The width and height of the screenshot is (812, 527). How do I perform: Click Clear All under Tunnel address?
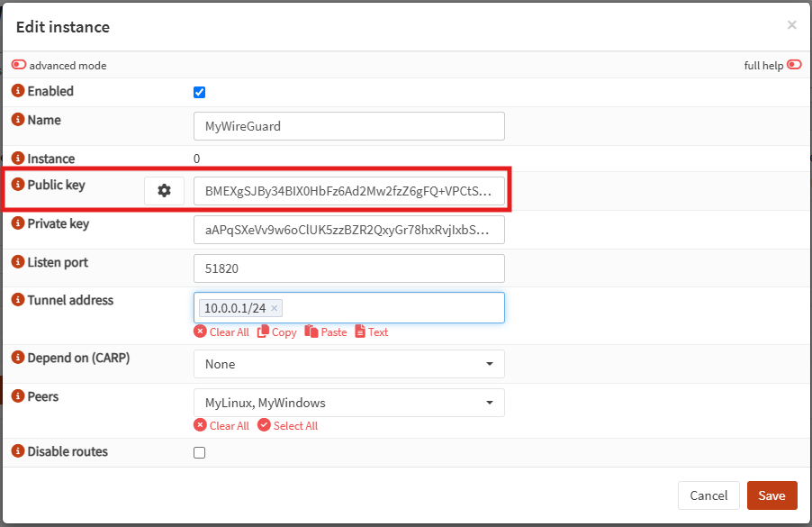[x=221, y=332]
